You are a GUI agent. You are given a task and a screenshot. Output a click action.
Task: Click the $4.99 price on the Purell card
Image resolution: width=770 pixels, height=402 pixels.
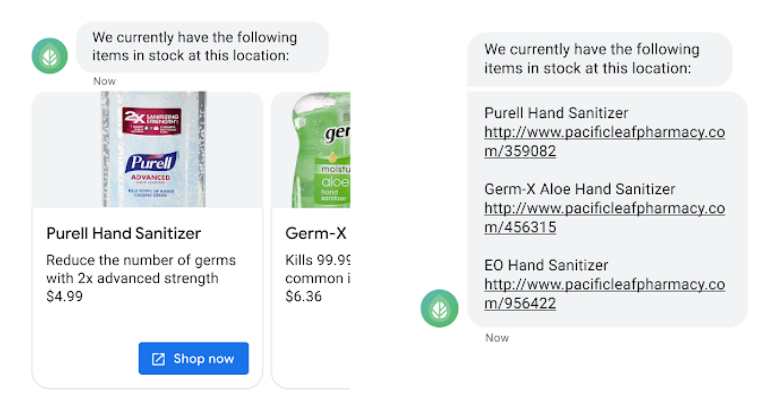(65, 296)
